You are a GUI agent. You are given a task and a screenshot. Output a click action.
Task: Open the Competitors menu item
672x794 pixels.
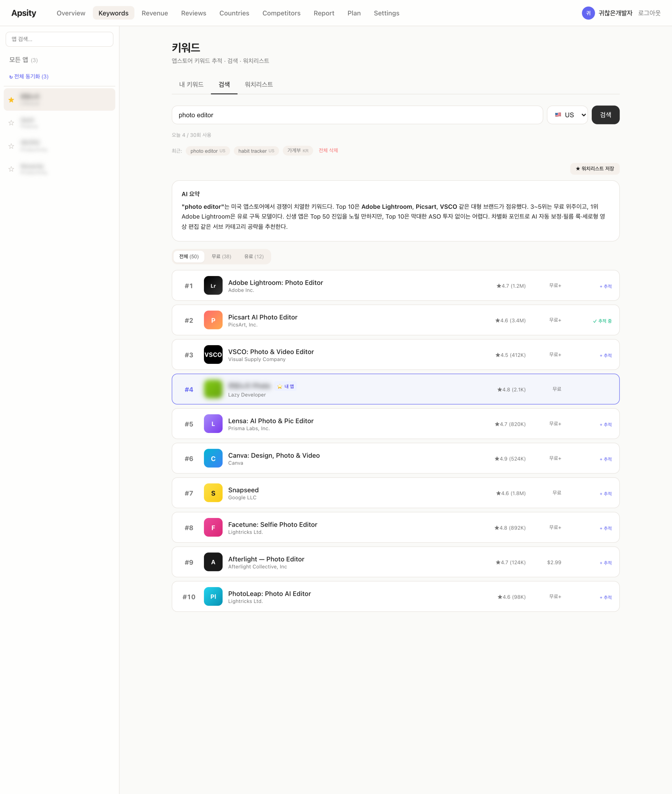point(281,13)
